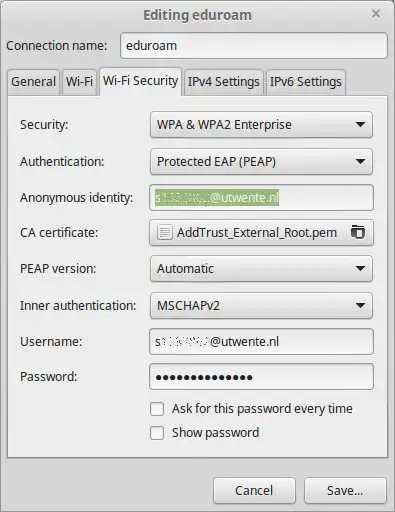Switch to the General tab

(33, 82)
